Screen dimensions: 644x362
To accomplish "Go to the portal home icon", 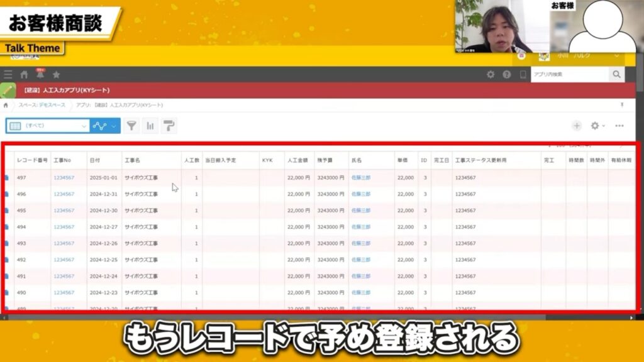I will click(25, 74).
